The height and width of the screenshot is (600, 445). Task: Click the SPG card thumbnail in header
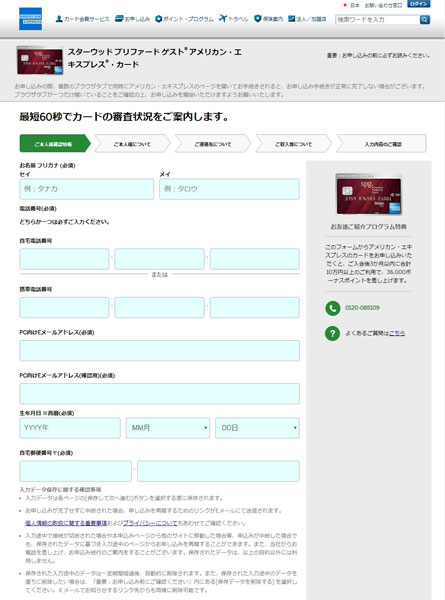[x=40, y=61]
